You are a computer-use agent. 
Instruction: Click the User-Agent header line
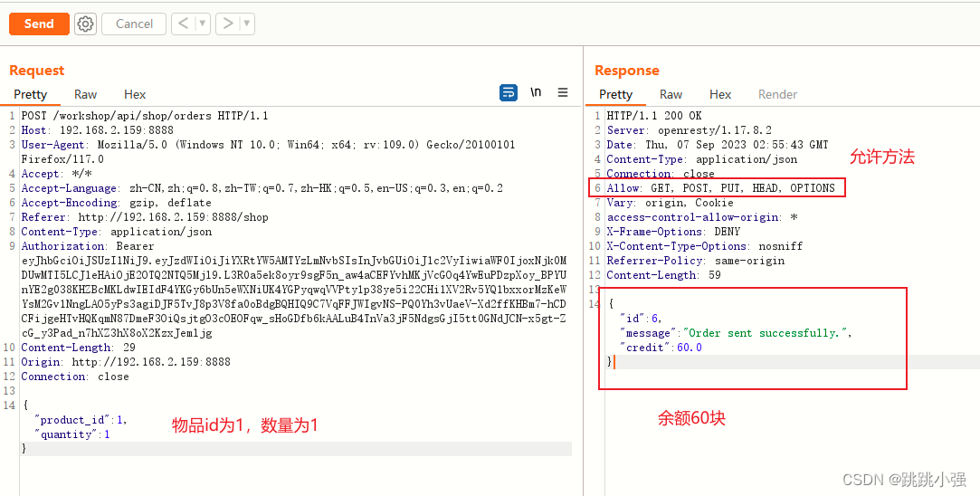[268, 152]
